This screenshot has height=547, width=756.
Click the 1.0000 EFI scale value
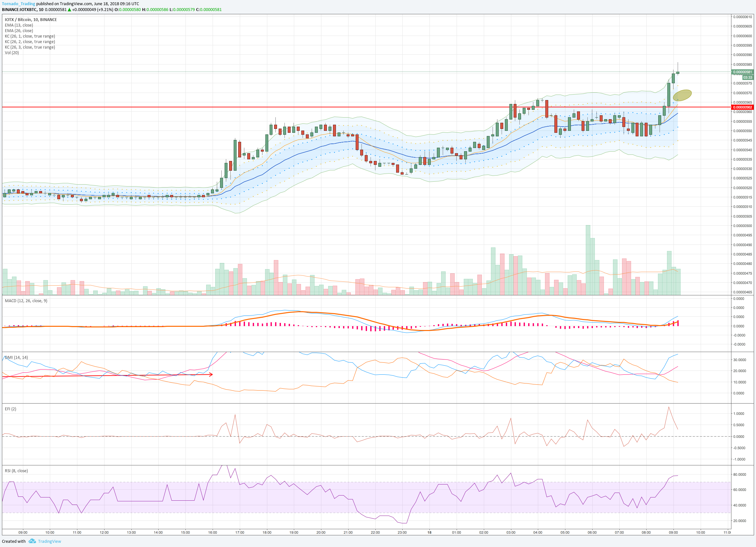[x=739, y=413]
